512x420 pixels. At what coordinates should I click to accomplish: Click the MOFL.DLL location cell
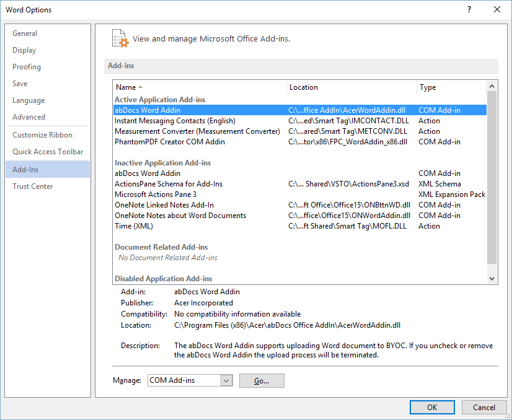pos(347,226)
